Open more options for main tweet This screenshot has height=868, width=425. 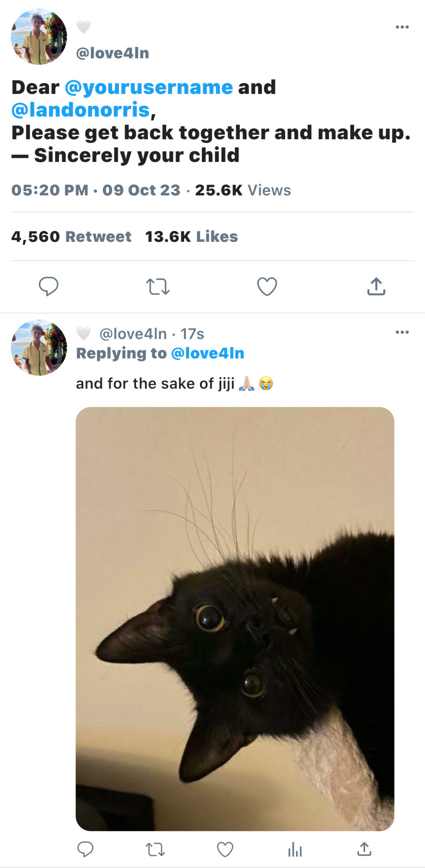pyautogui.click(x=402, y=27)
